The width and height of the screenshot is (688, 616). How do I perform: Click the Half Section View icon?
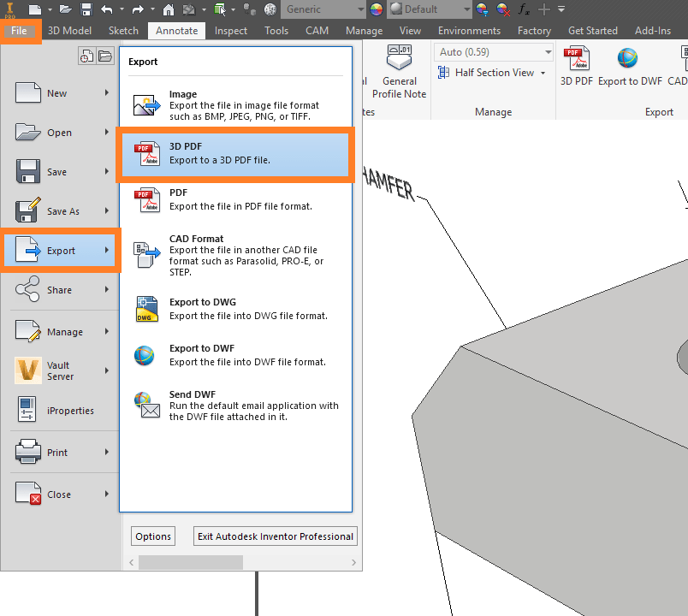coord(443,73)
